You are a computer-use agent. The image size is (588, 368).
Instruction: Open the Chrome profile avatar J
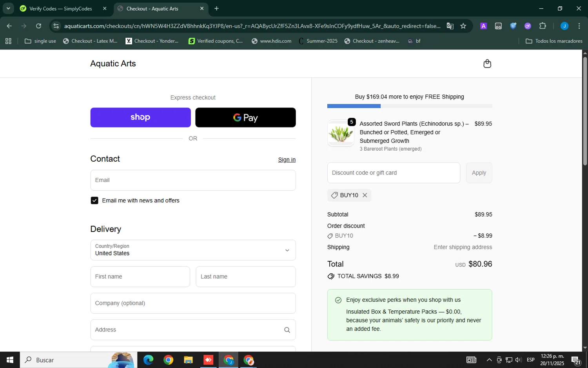point(564,26)
